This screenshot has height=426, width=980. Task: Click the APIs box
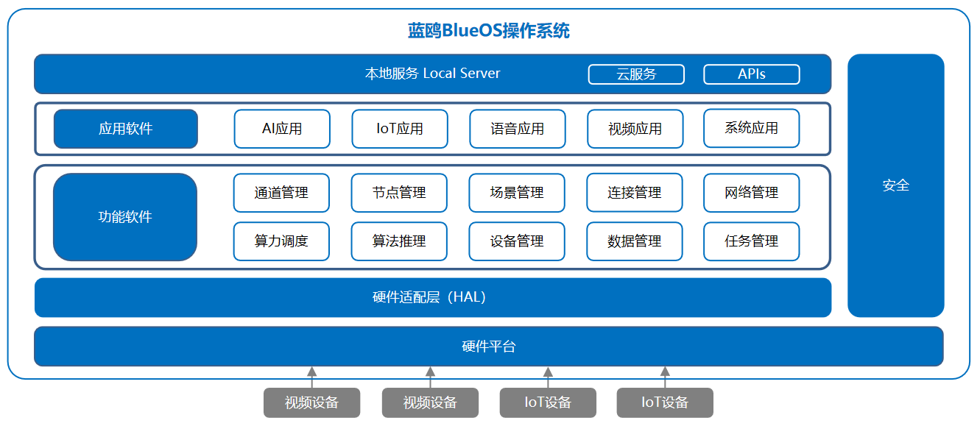(751, 74)
